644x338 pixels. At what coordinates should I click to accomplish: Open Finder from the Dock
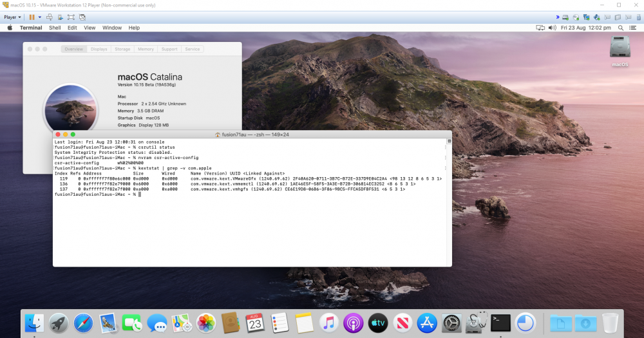click(34, 323)
